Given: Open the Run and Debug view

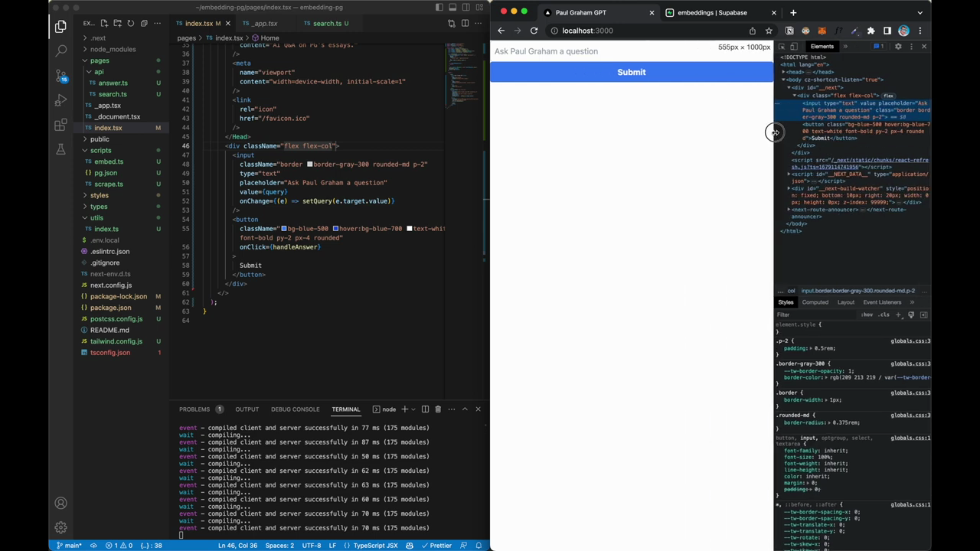Looking at the screenshot, I should tap(60, 100).
